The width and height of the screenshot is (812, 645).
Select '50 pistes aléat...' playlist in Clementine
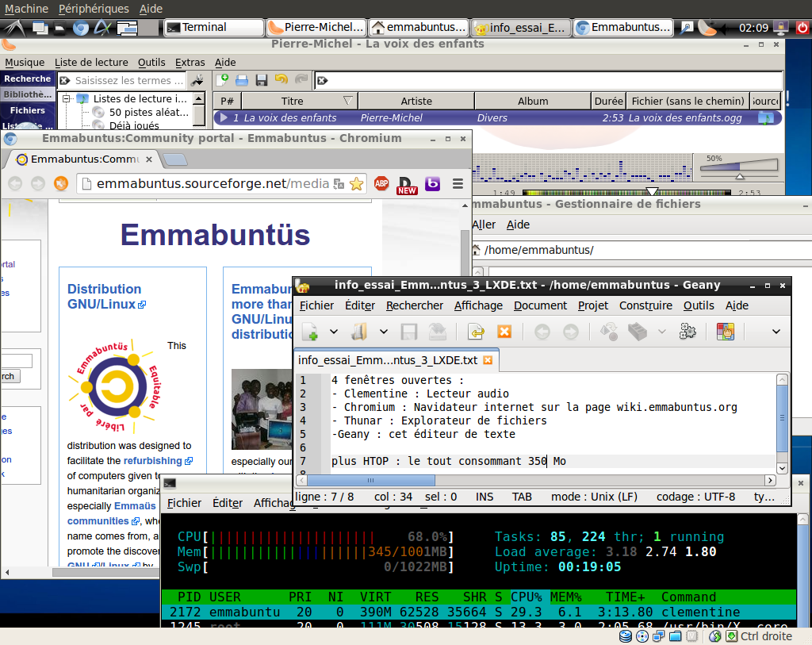pos(148,112)
